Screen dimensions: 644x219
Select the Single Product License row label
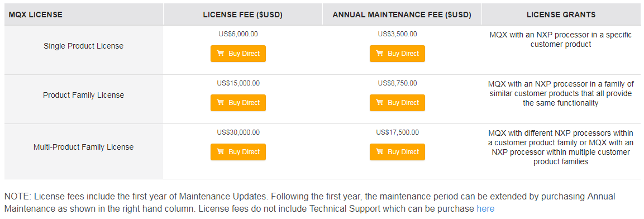(x=83, y=46)
